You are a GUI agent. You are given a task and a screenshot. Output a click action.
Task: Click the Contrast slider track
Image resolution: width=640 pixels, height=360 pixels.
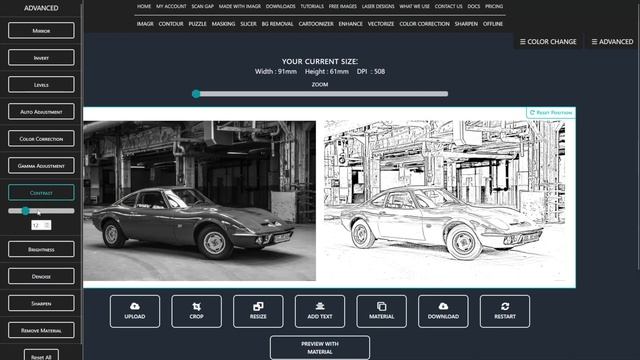(41, 211)
